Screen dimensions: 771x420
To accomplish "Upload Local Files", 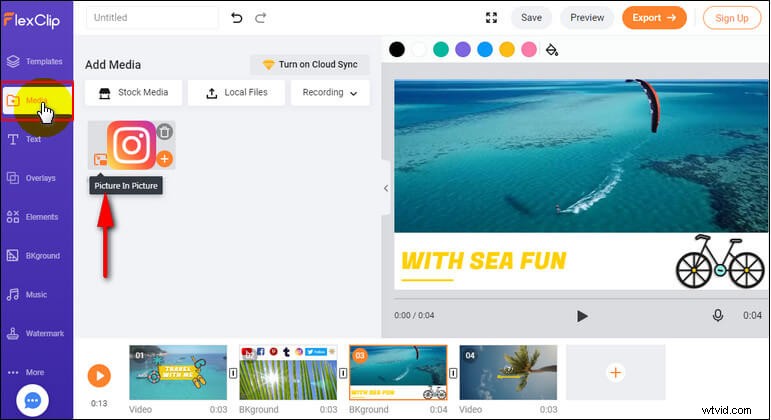I will pos(236,92).
